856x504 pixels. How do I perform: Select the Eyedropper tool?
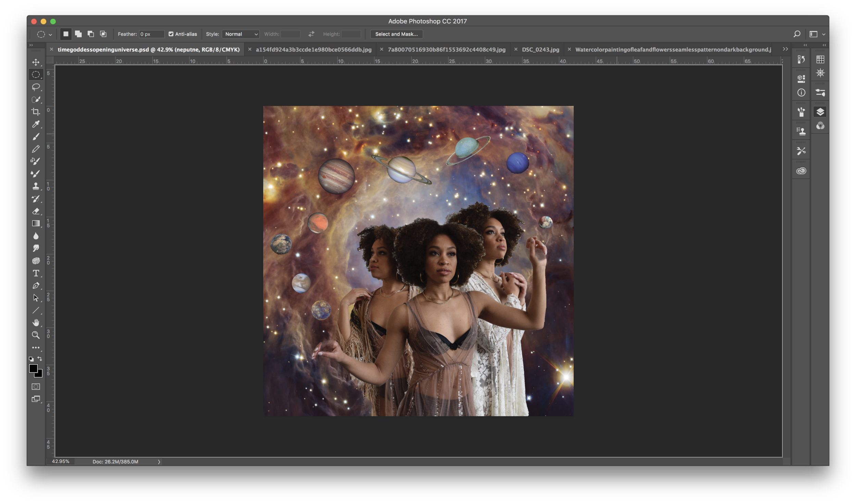point(36,124)
